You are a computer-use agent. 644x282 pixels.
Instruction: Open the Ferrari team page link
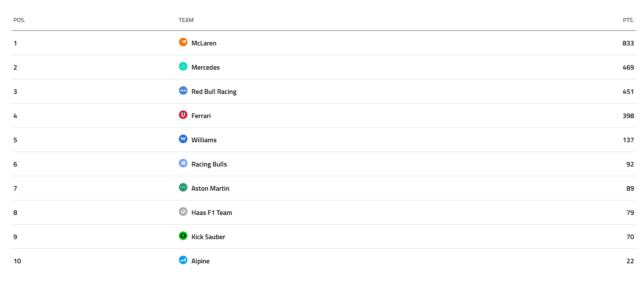[201, 116]
